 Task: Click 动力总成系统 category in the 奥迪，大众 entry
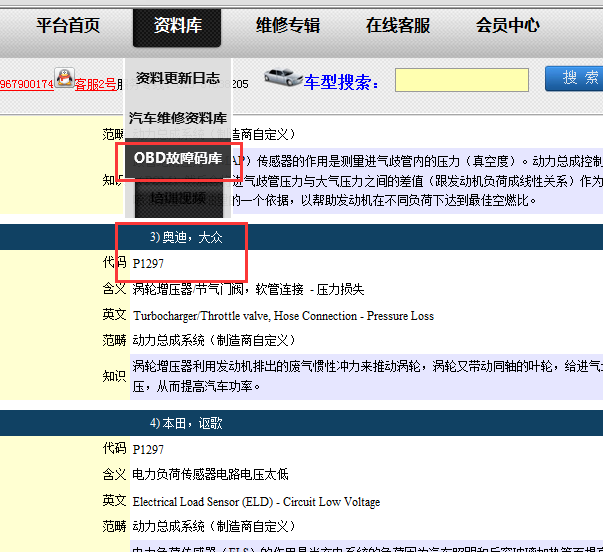pos(214,340)
